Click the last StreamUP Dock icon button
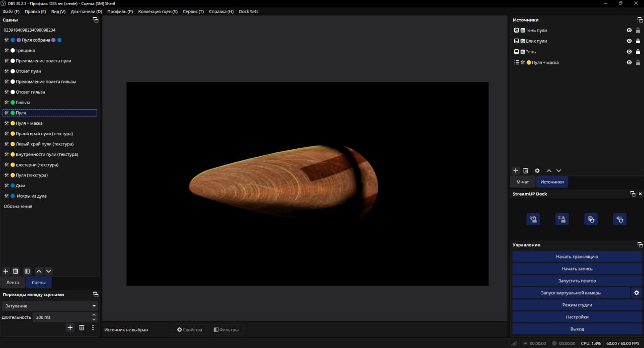644x348 pixels. [x=620, y=219]
